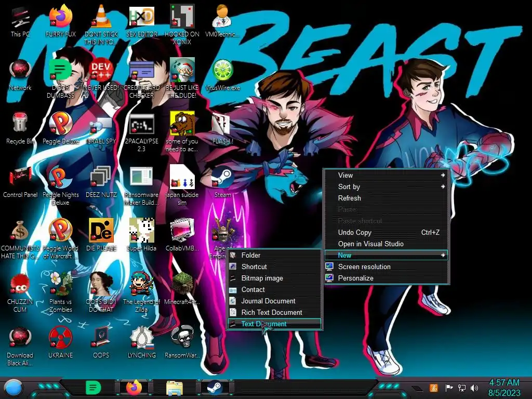
Task: Select the DIE PLEASE De icon
Action: (101, 235)
